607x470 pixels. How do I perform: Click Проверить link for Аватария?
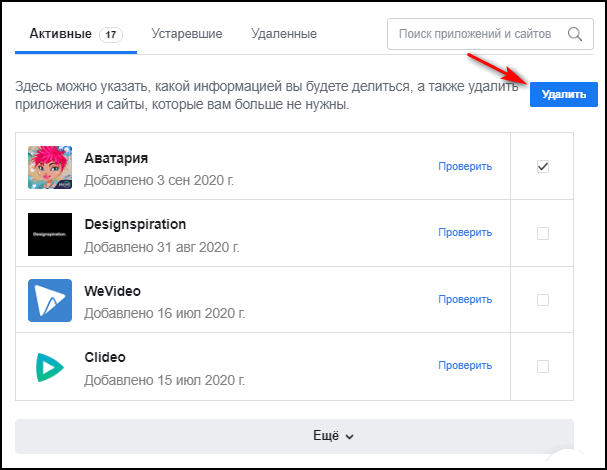pos(465,166)
